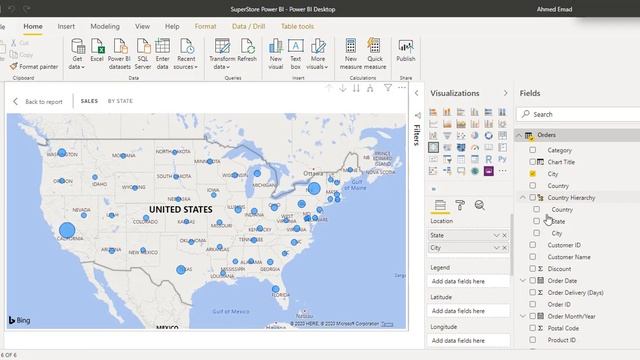Uncheck the City field checkbox
Viewport: 640px width, 360px height.
click(533, 174)
